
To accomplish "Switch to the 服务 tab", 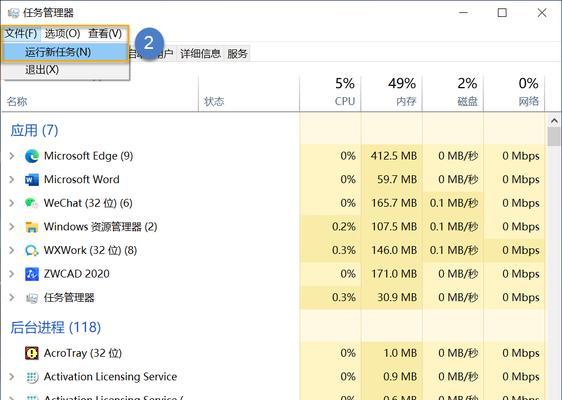I will click(237, 54).
